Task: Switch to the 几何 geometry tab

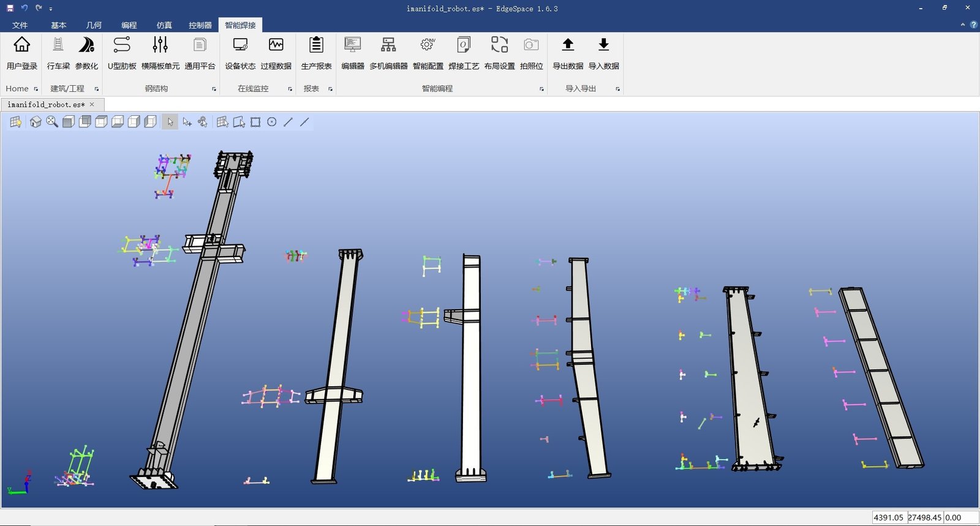Action: (94, 25)
